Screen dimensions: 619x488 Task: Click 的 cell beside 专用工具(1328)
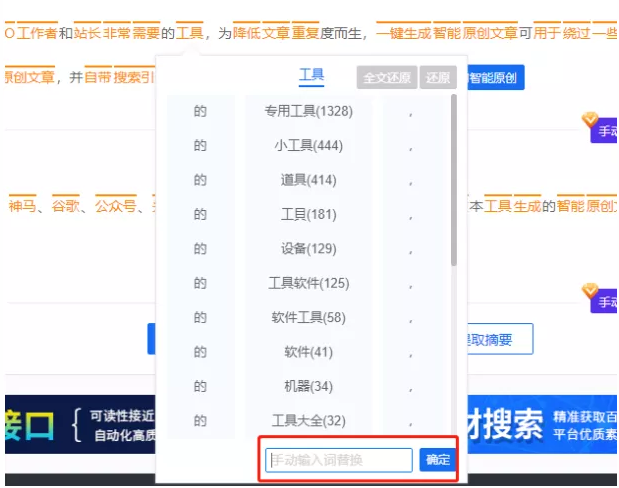(x=200, y=111)
